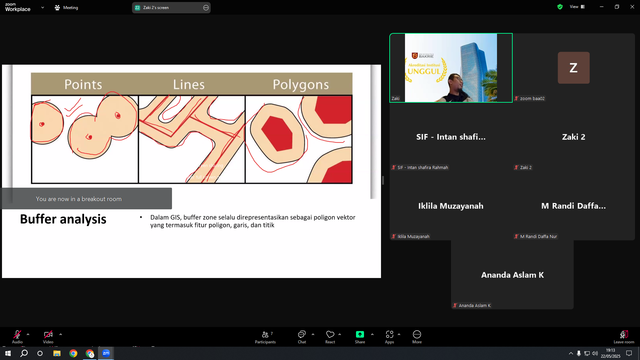Click the Leave room button

tap(624, 337)
